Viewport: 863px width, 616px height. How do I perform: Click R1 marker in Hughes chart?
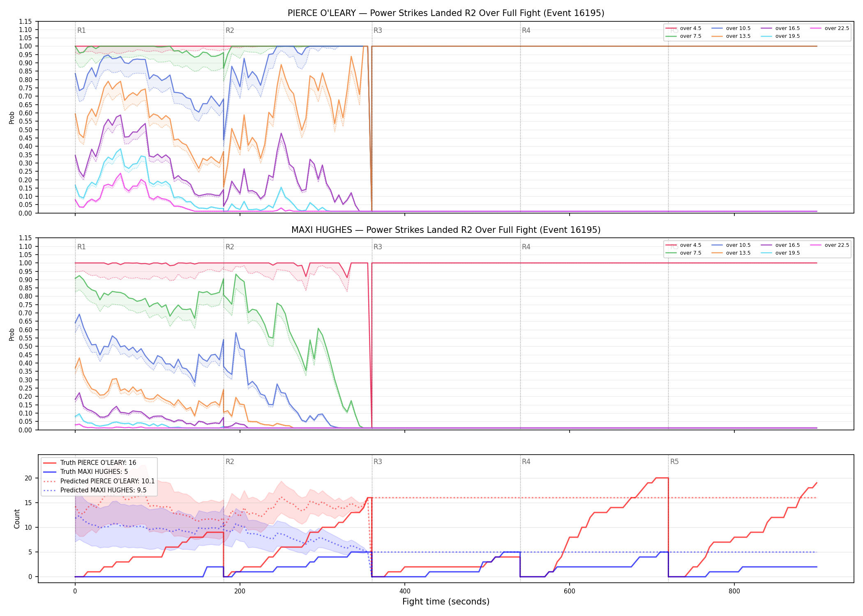81,247
